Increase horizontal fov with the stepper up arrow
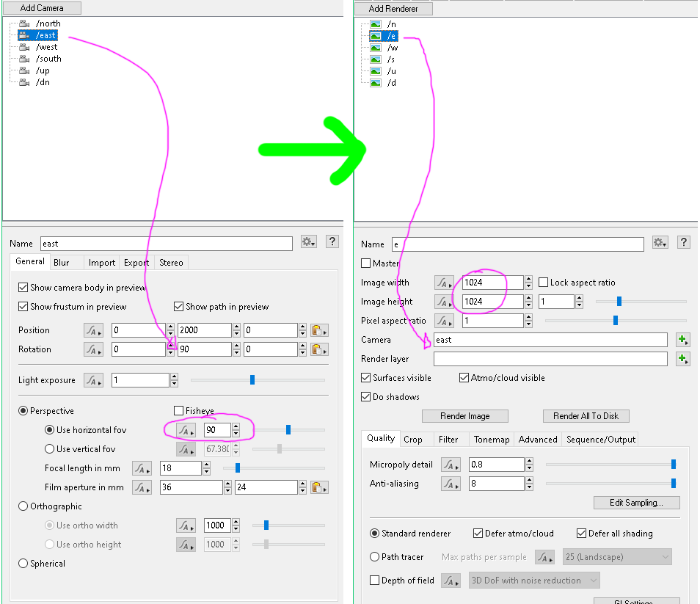Screen dimensions: 700x604 pyautogui.click(x=236, y=426)
